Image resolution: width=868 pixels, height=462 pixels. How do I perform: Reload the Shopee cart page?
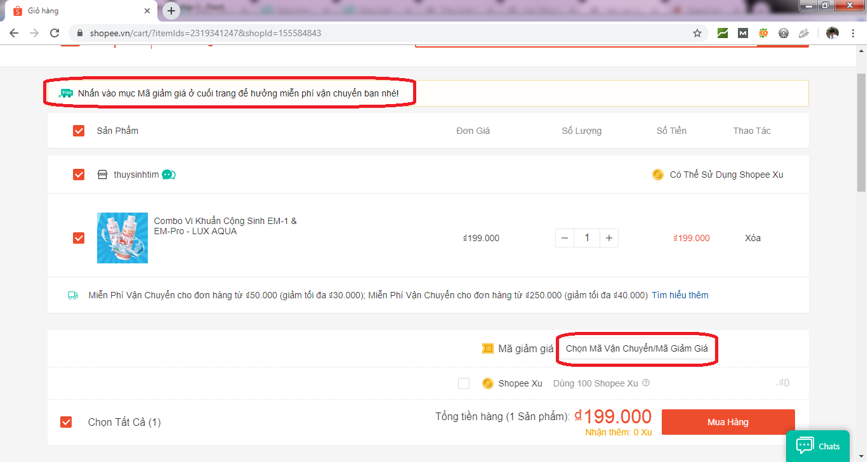coord(55,33)
